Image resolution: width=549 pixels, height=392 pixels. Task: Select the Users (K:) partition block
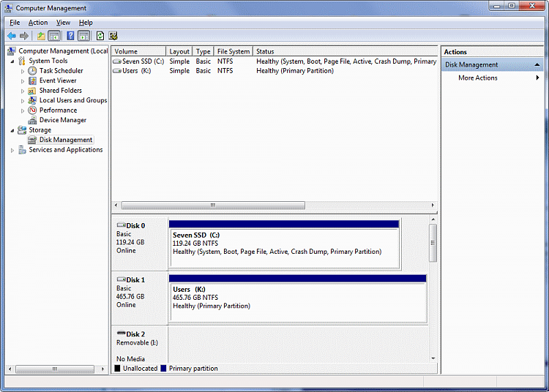[x=298, y=298]
